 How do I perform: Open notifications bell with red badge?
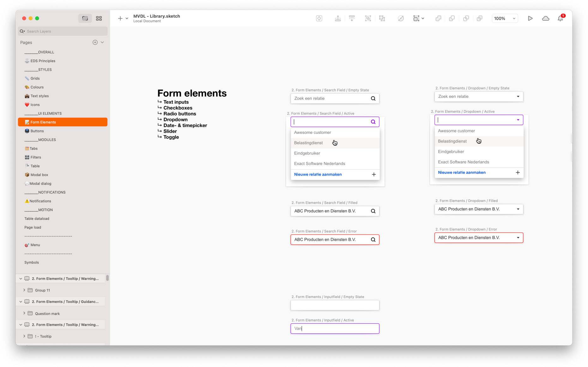click(x=560, y=18)
